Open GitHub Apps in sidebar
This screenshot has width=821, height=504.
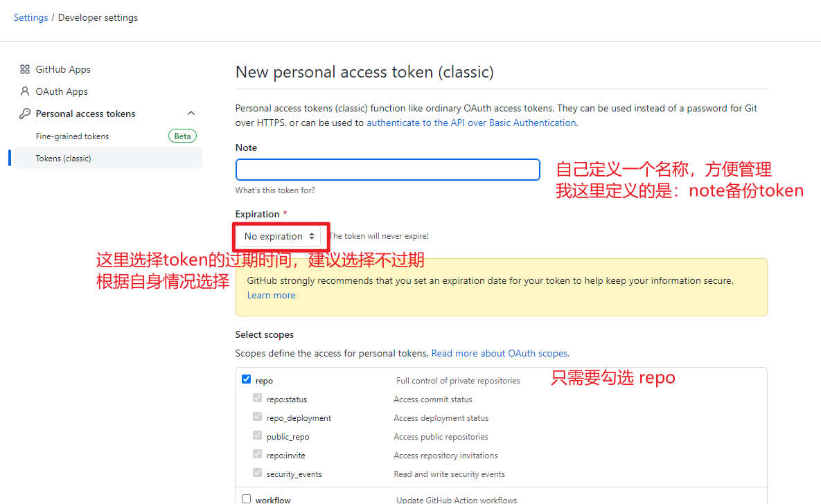[x=63, y=69]
